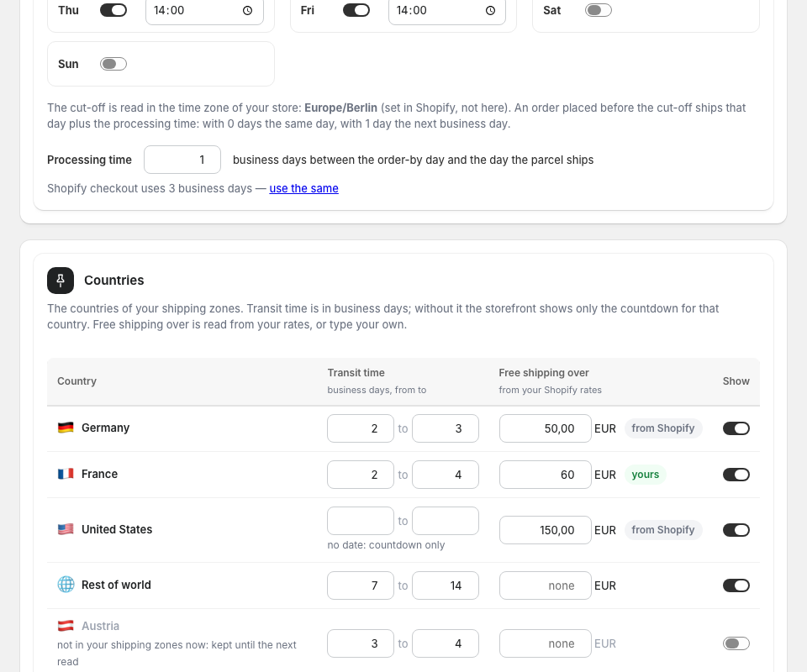The width and height of the screenshot is (807, 672).
Task: Click the Show column header
Action: 736,381
